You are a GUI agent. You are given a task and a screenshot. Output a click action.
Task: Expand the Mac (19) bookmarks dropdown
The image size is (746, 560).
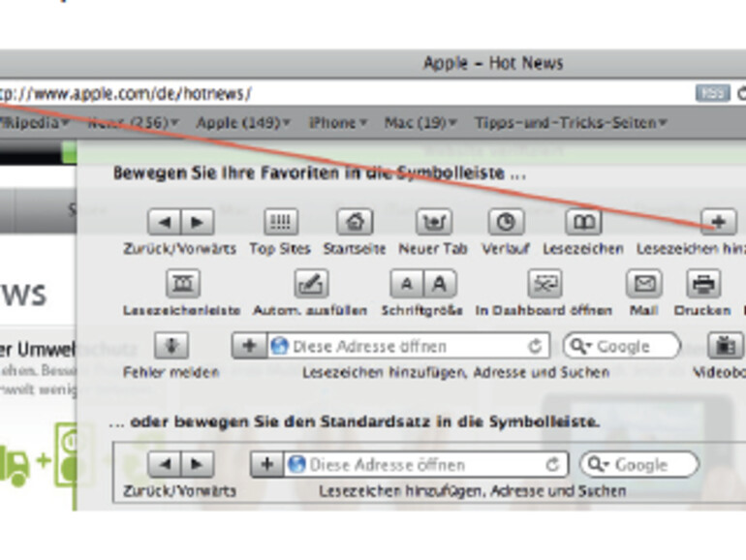420,123
